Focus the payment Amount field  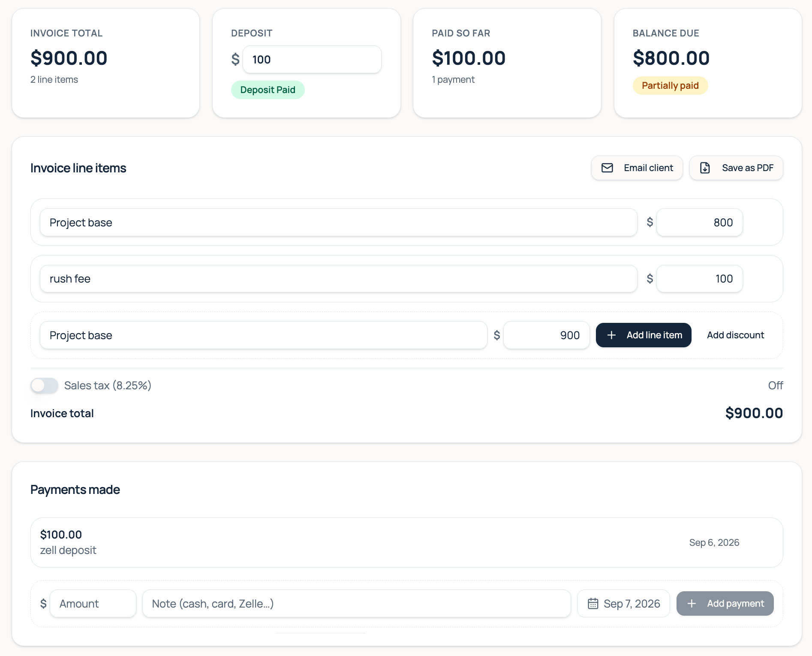click(x=93, y=604)
